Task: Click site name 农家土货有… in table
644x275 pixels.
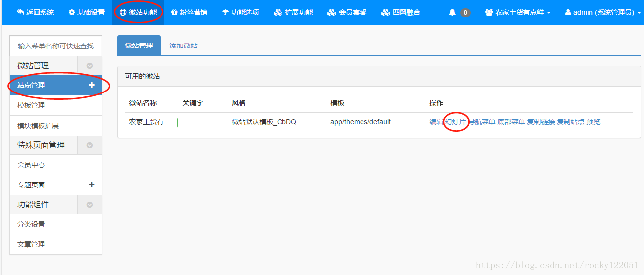Action: coord(150,122)
